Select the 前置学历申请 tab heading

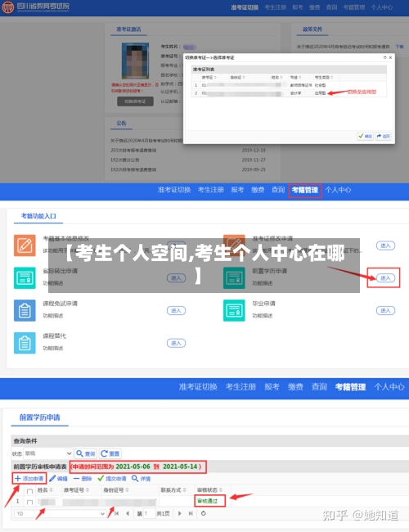click(39, 417)
